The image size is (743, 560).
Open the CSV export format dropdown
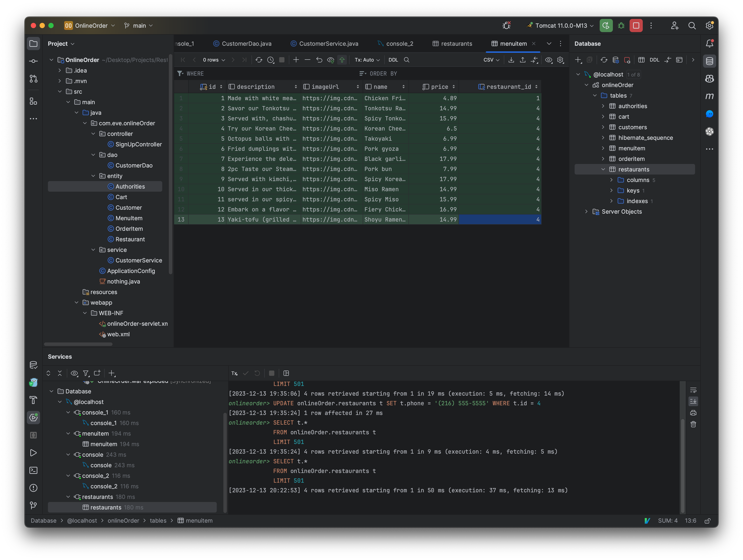(492, 60)
